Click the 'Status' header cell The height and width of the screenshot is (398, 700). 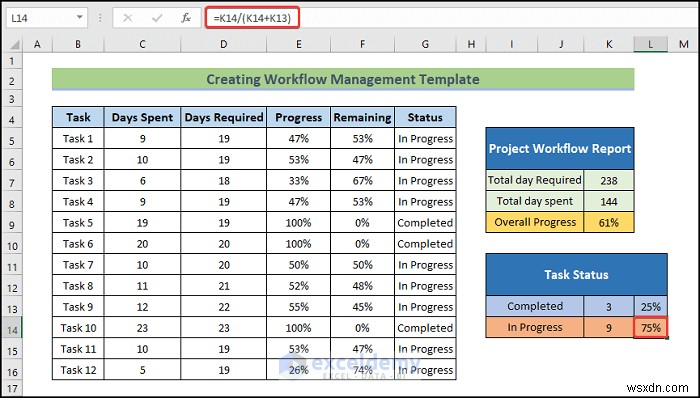[x=425, y=117]
